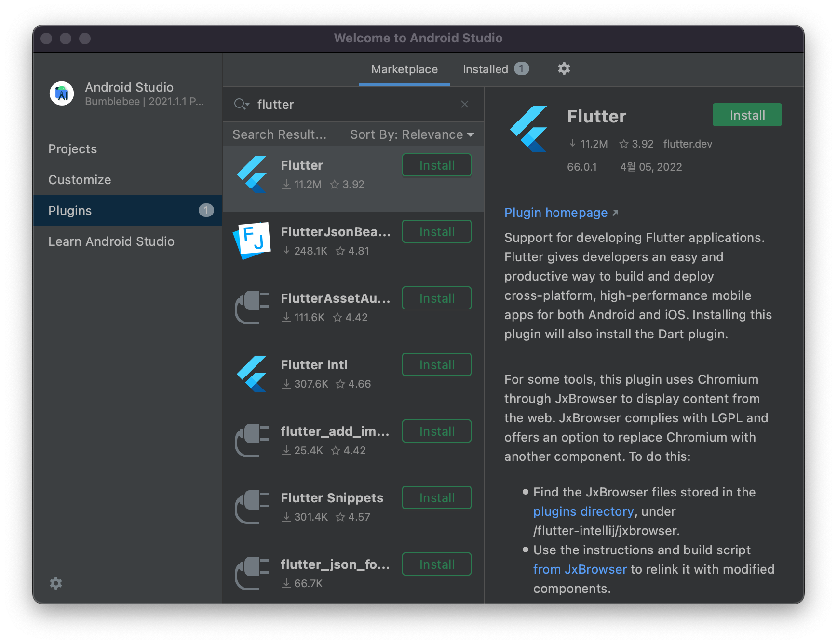Select Plugins in the sidebar
Image resolution: width=837 pixels, height=644 pixels.
coord(127,211)
